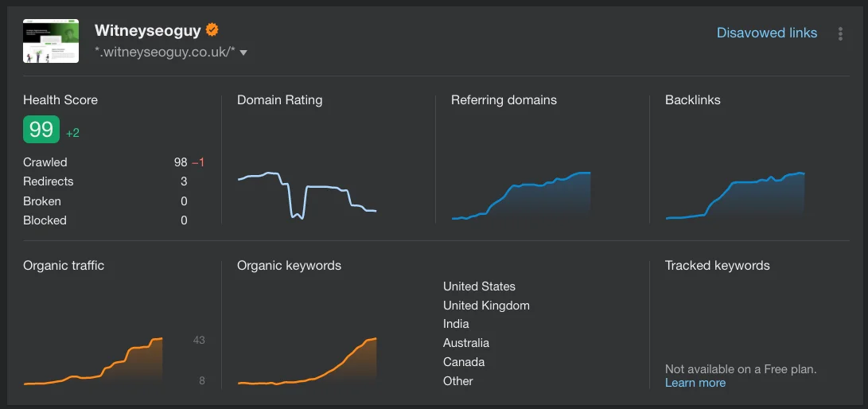868x409 pixels.
Task: Click the Referring domains area chart
Action: [x=521, y=196]
